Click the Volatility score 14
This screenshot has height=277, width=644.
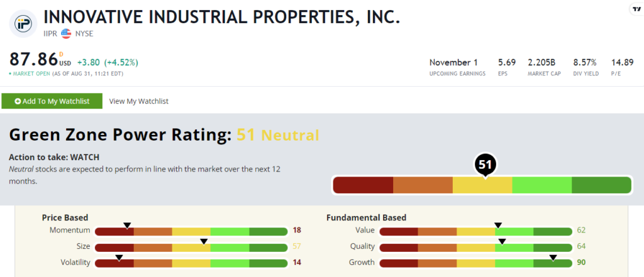coord(297,262)
